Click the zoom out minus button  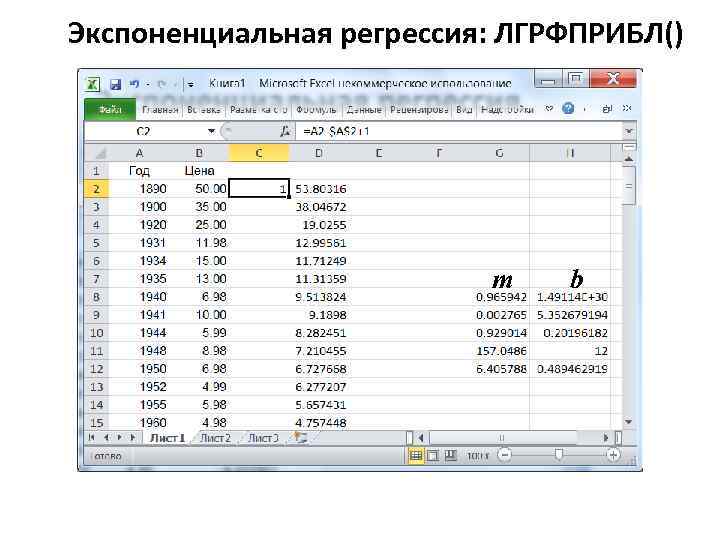point(505,456)
